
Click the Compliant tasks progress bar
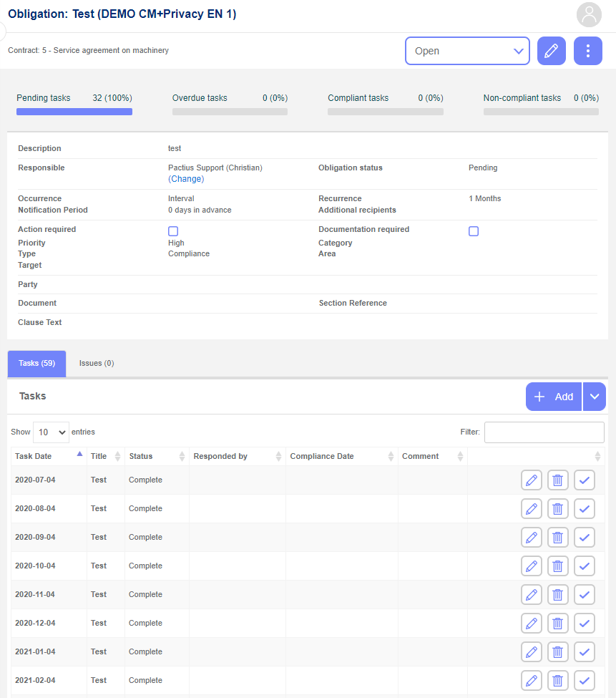(x=386, y=112)
